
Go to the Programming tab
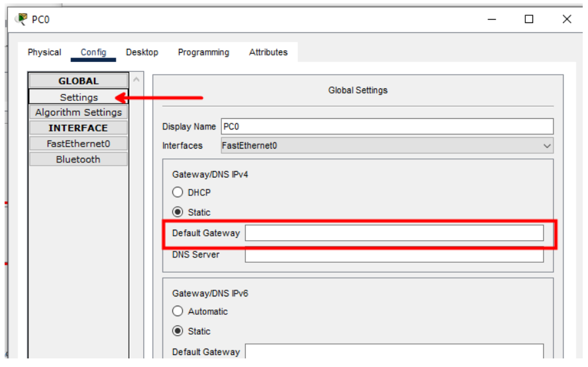coord(203,52)
